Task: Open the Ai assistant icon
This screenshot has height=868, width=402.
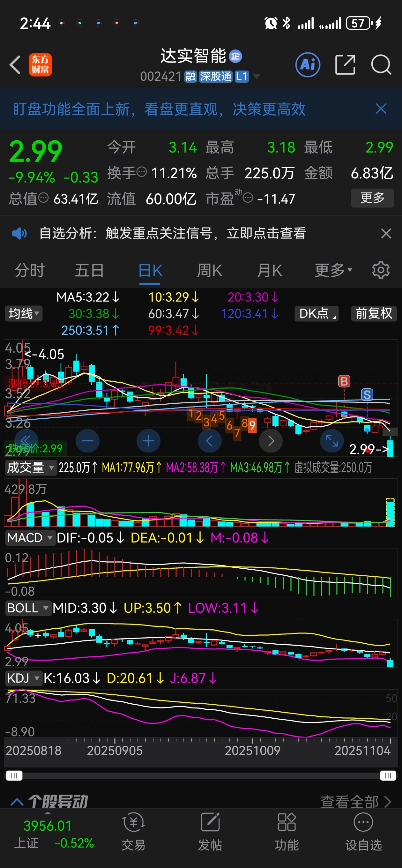Action: (308, 65)
